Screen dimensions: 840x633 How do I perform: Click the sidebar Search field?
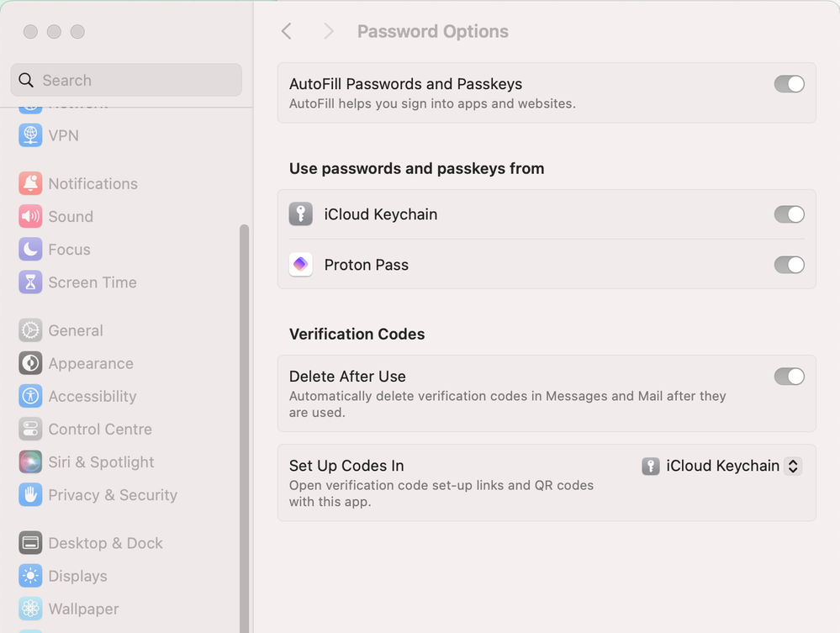pos(126,81)
